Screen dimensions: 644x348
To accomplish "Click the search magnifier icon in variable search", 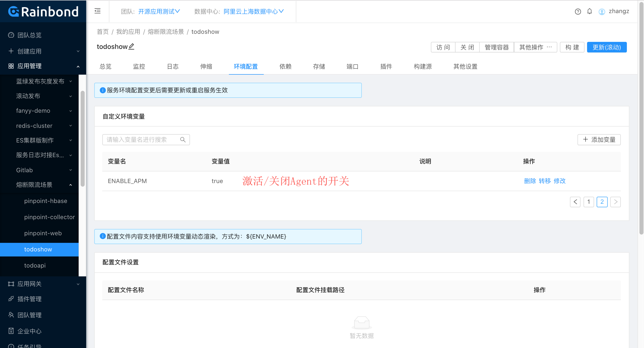I will point(183,140).
